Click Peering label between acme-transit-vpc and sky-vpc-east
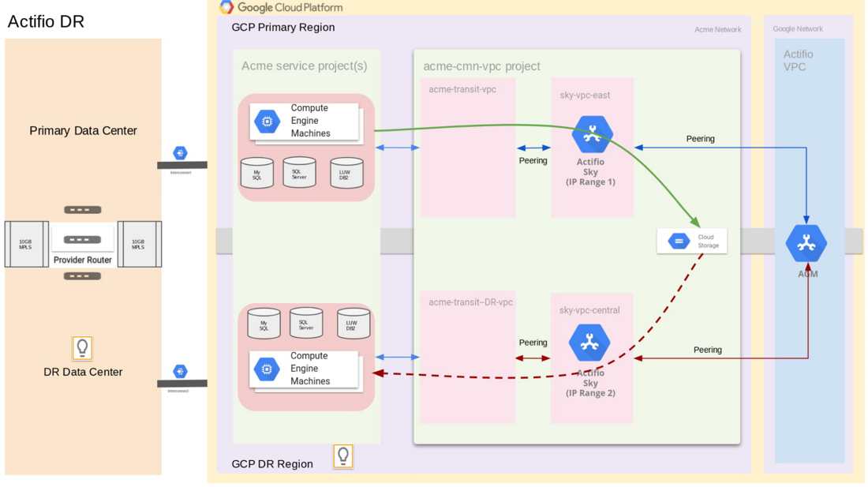The height and width of the screenshot is (487, 868). pyautogui.click(x=533, y=160)
